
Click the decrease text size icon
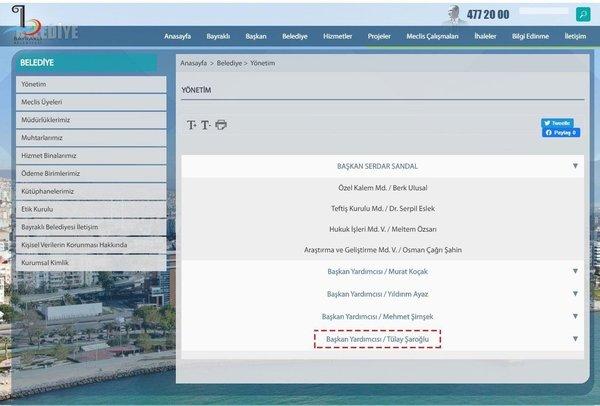coord(206,125)
